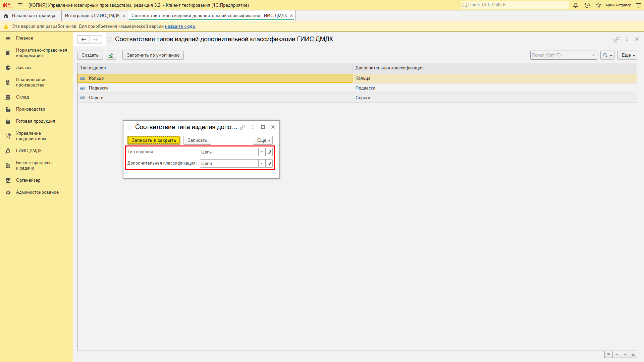Expand the Дополнительная классификация dropdown
Screen dimensions: 644x362
(x=261, y=163)
